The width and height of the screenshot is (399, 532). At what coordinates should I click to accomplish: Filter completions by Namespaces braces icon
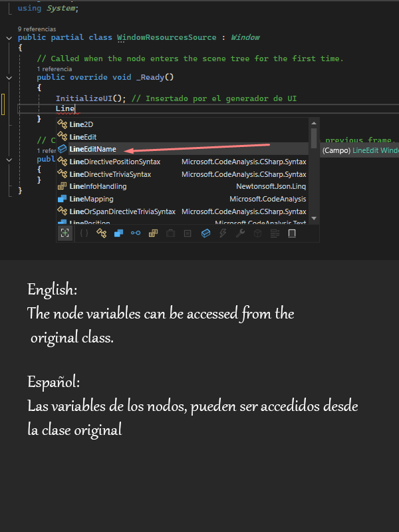tap(84, 233)
